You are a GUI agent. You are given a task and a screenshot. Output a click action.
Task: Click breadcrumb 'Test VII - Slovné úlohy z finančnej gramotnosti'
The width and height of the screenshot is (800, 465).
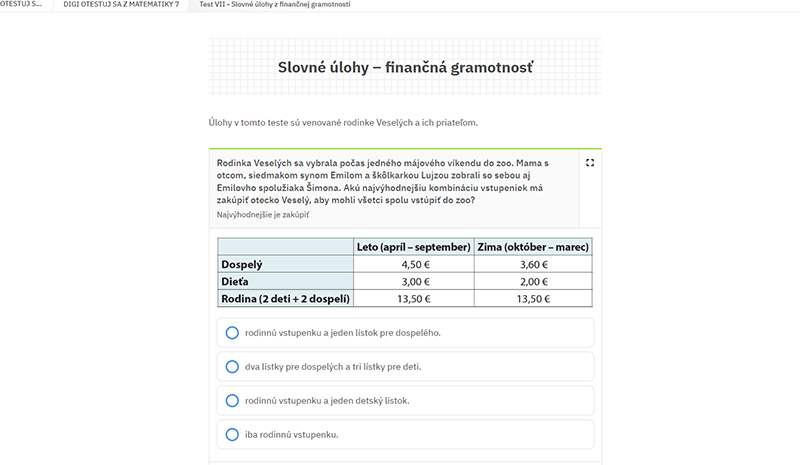click(x=274, y=4)
